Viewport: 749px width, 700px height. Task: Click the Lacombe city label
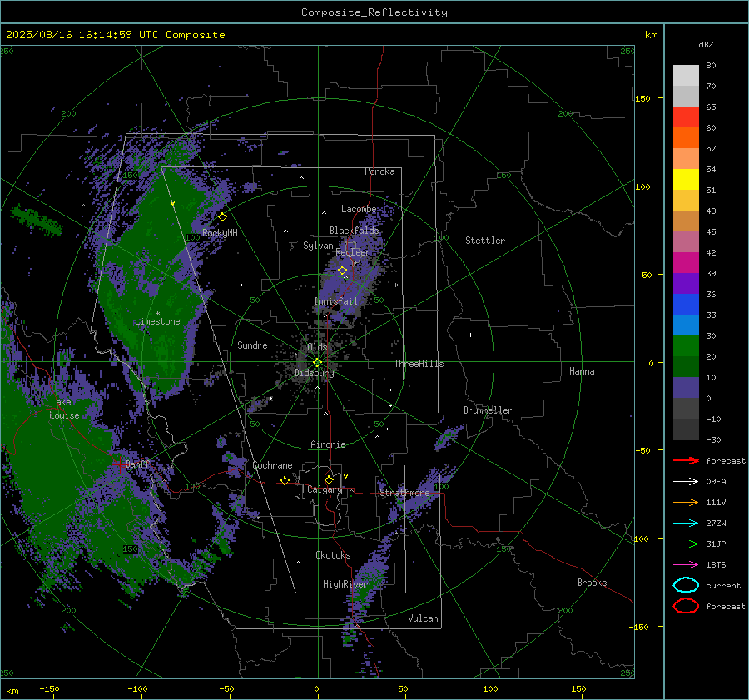click(359, 209)
